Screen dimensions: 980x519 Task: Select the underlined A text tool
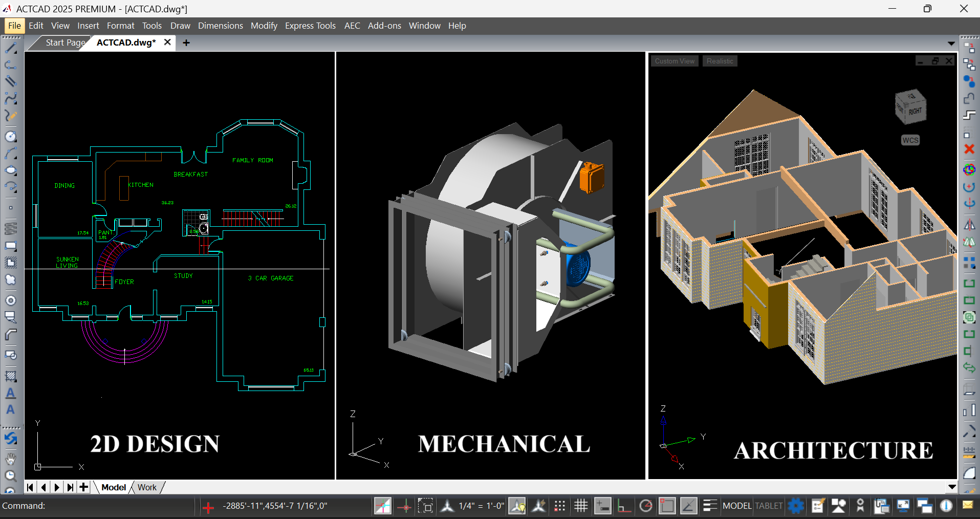point(11,393)
